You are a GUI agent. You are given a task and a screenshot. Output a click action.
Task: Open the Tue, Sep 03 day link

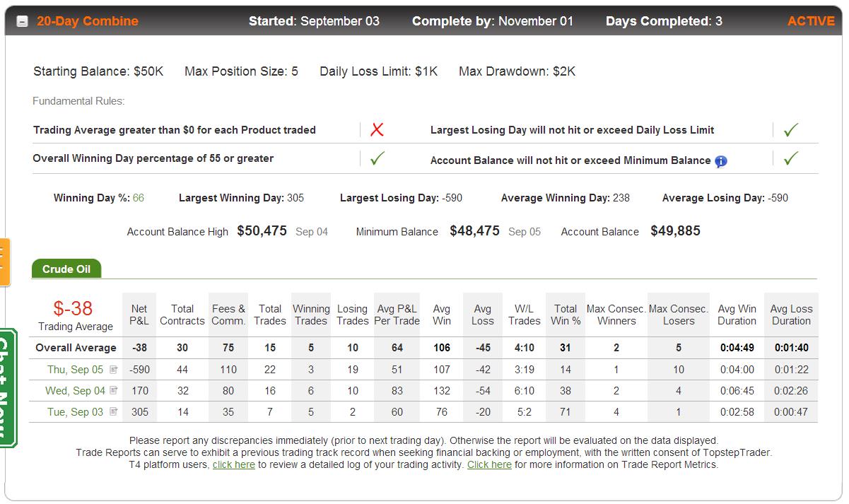coord(75,411)
